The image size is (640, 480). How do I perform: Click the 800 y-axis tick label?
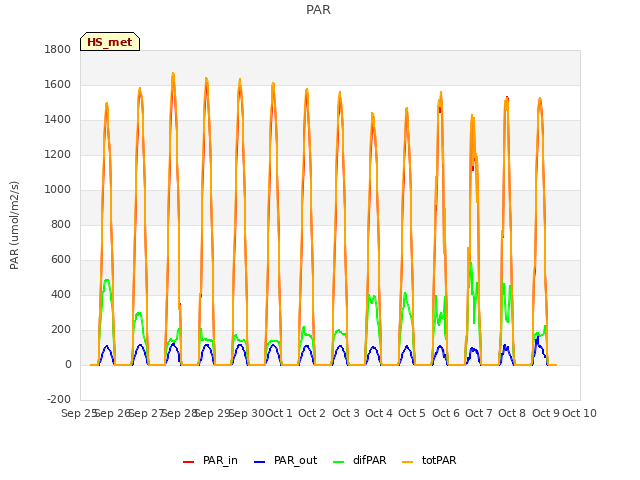coord(61,224)
